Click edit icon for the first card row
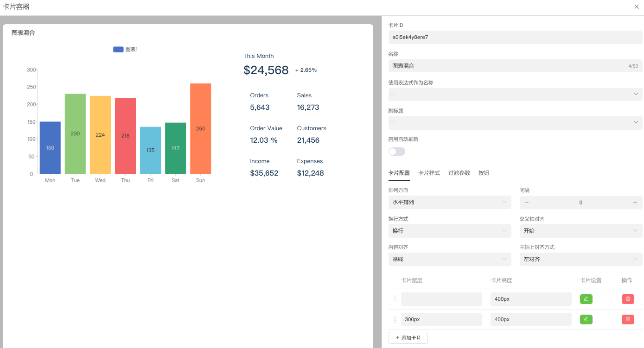The width and height of the screenshot is (644, 348). pos(586,299)
